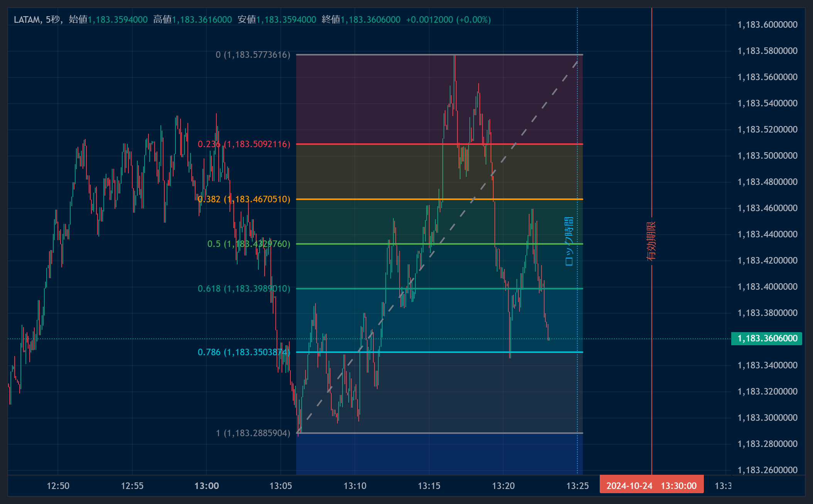The width and height of the screenshot is (813, 504).
Task: Click the orange 0.382 retracement line
Action: coord(439,199)
